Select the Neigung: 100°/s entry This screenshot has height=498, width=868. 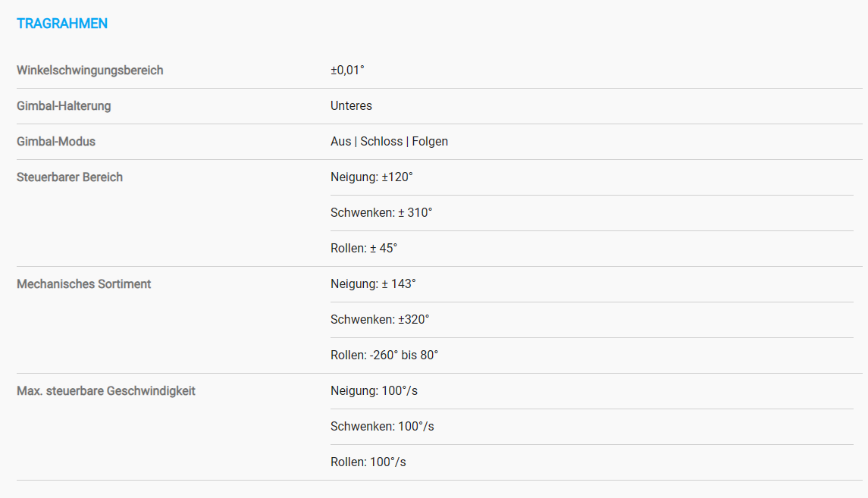[x=374, y=390]
